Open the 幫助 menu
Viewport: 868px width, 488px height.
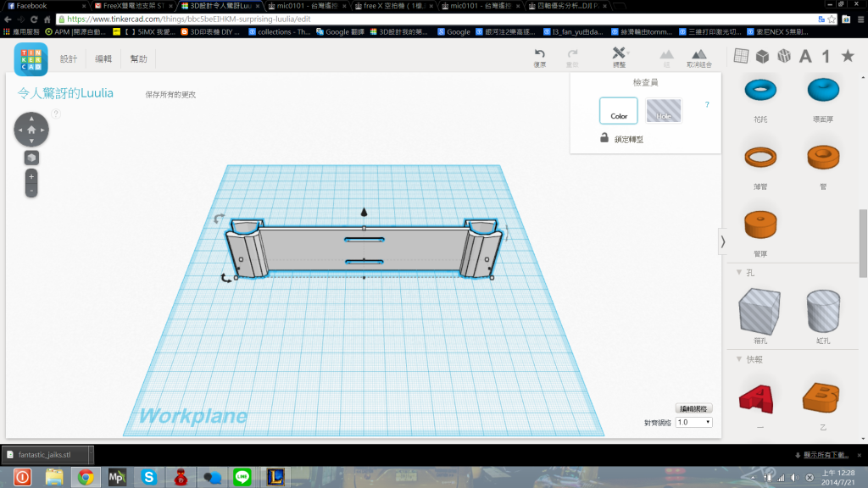138,58
